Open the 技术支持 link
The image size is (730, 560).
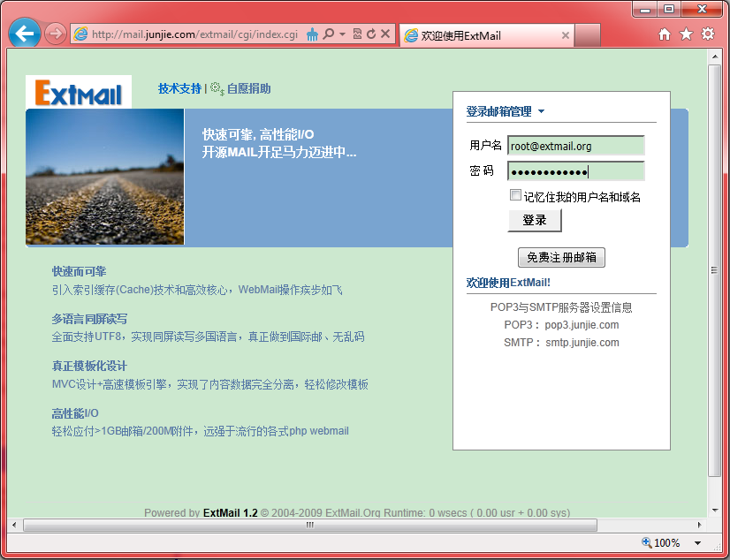pyautogui.click(x=179, y=88)
